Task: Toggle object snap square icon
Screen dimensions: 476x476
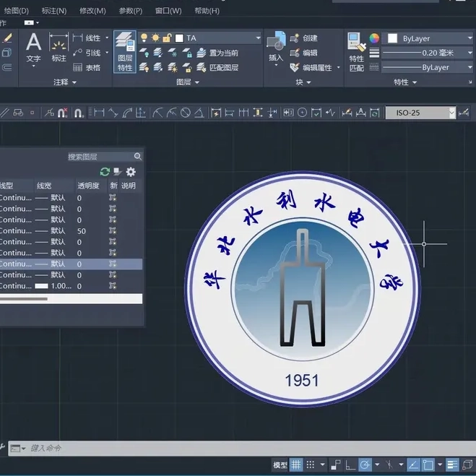Action: (x=428, y=464)
